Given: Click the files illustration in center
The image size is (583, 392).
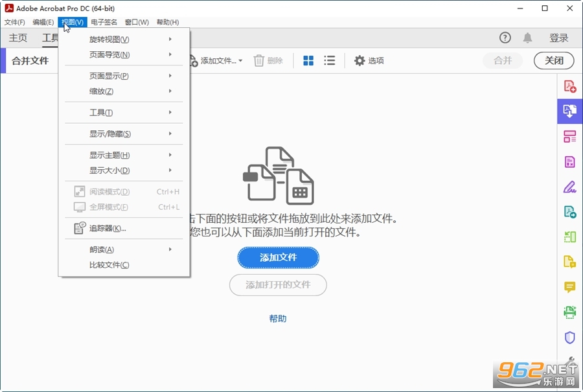Looking at the screenshot, I should 279,175.
